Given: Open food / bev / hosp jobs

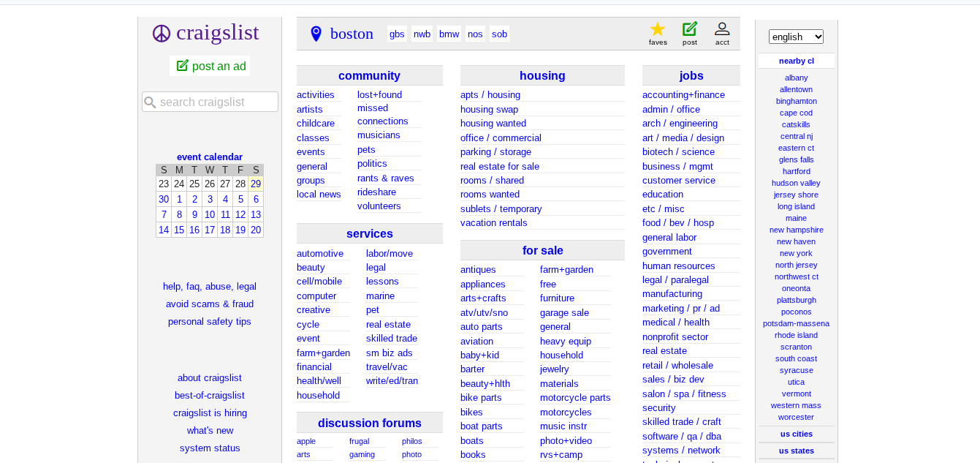Looking at the screenshot, I should point(678,223).
